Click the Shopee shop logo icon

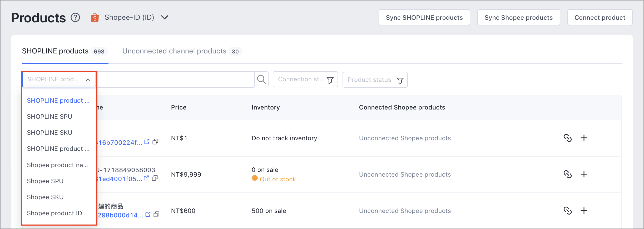coord(95,18)
